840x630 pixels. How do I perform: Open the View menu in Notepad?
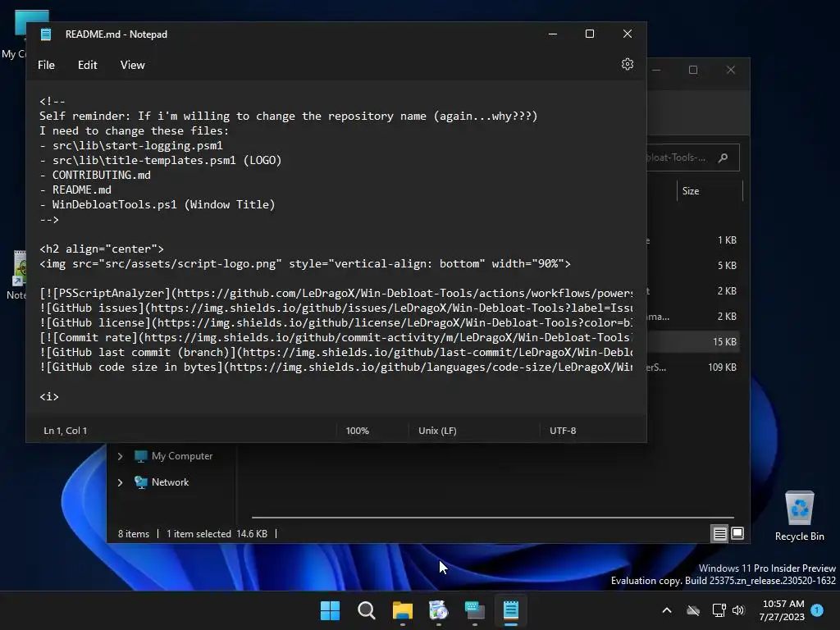coord(132,65)
